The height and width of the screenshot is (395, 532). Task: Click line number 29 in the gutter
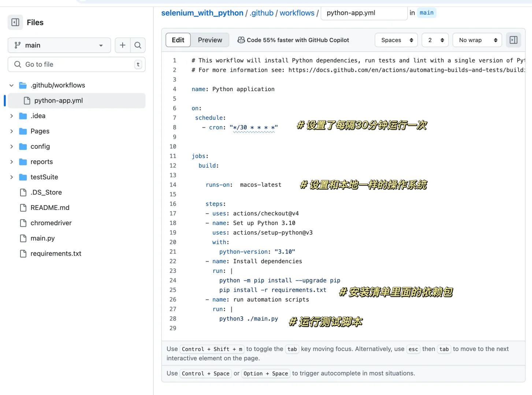pos(173,328)
